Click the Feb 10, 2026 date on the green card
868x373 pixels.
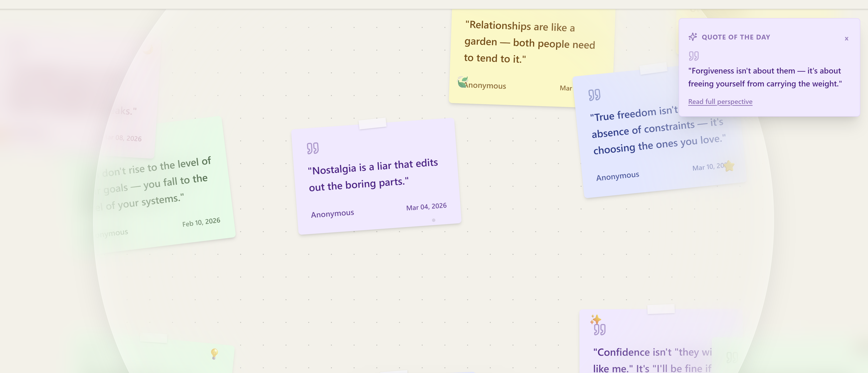pyautogui.click(x=201, y=222)
